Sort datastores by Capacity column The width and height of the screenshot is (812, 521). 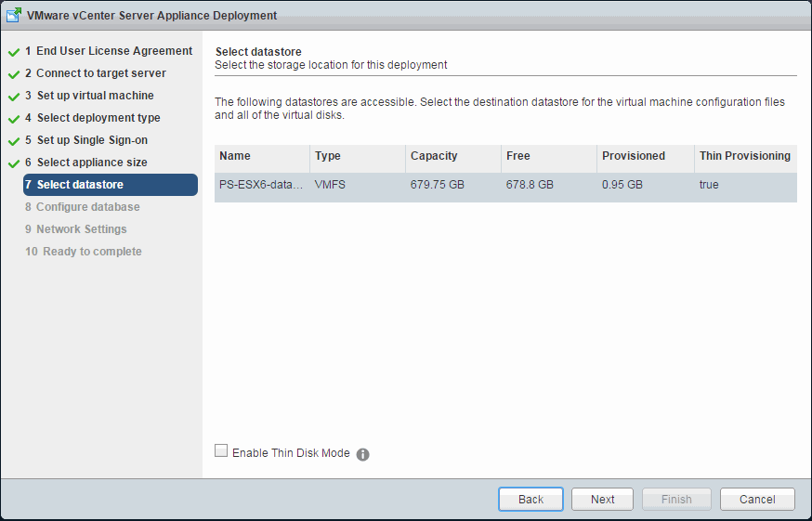[x=452, y=156]
